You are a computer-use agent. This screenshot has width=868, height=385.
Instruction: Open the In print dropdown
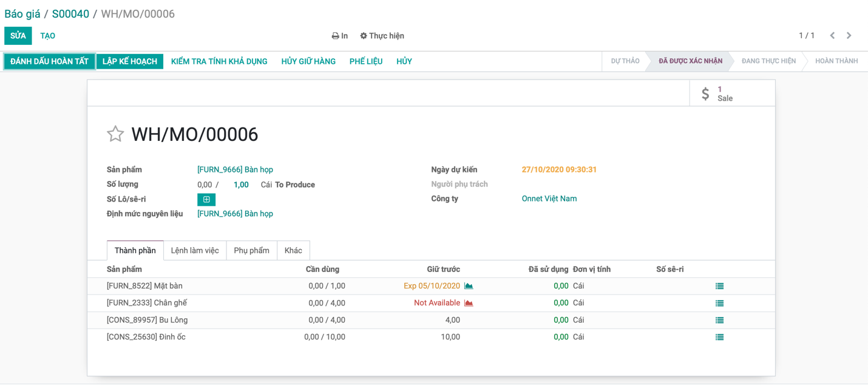(x=339, y=36)
